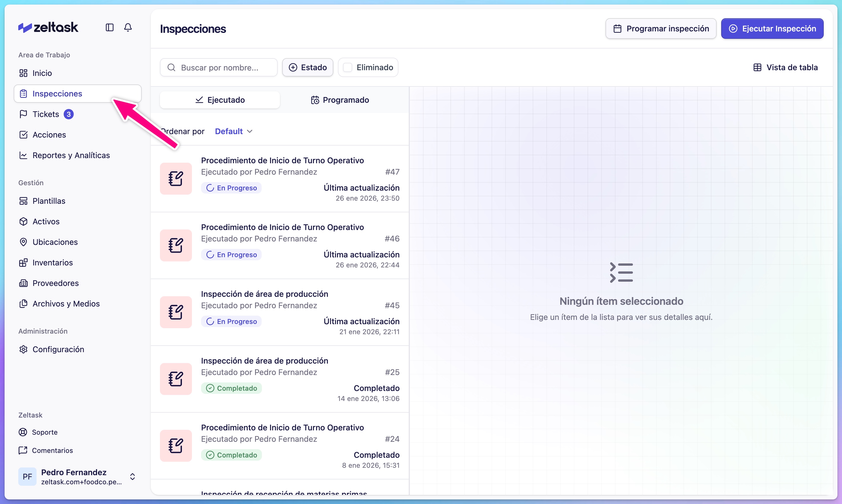Open Activos from the sidebar
This screenshot has width=842, height=504.
pyautogui.click(x=46, y=221)
